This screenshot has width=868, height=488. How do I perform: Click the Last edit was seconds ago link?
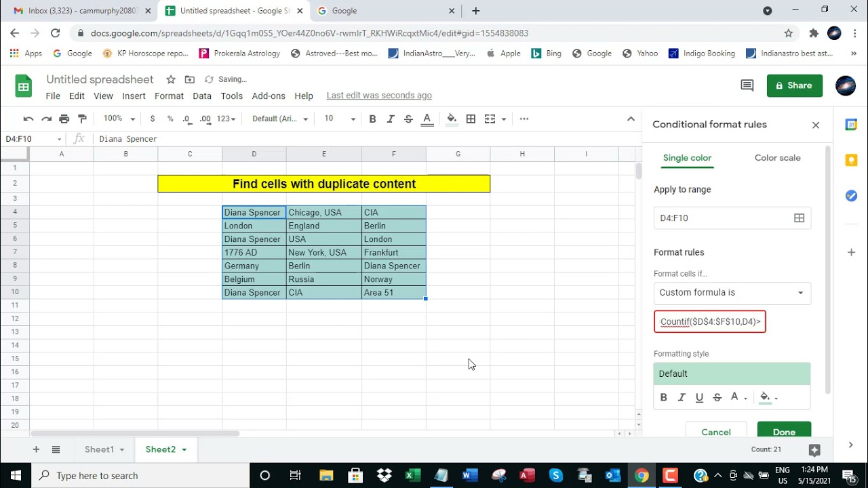point(379,96)
